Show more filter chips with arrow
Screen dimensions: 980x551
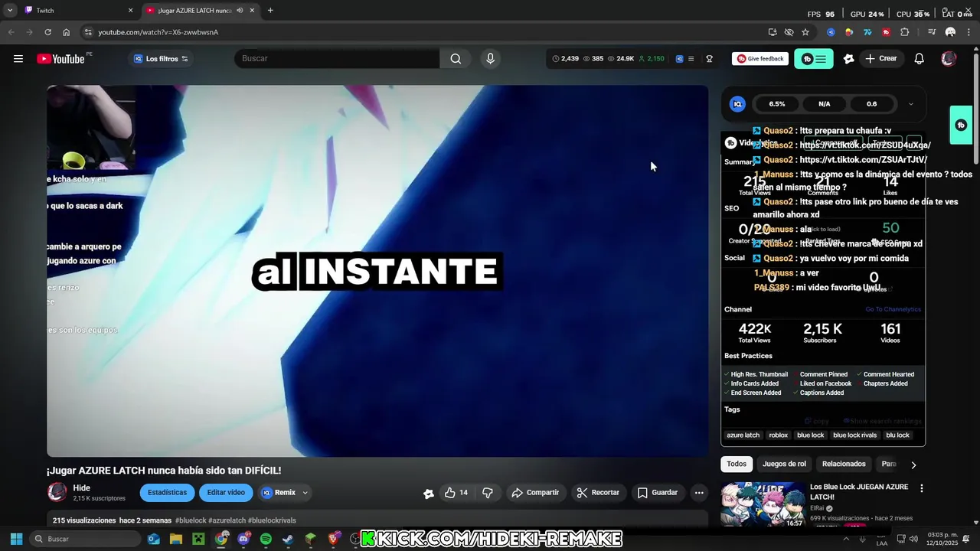(913, 465)
